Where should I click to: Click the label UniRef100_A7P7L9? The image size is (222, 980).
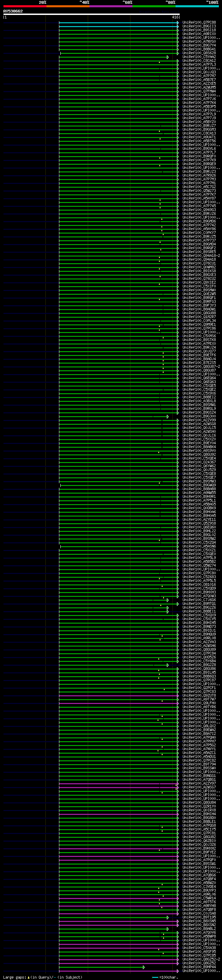point(199,114)
